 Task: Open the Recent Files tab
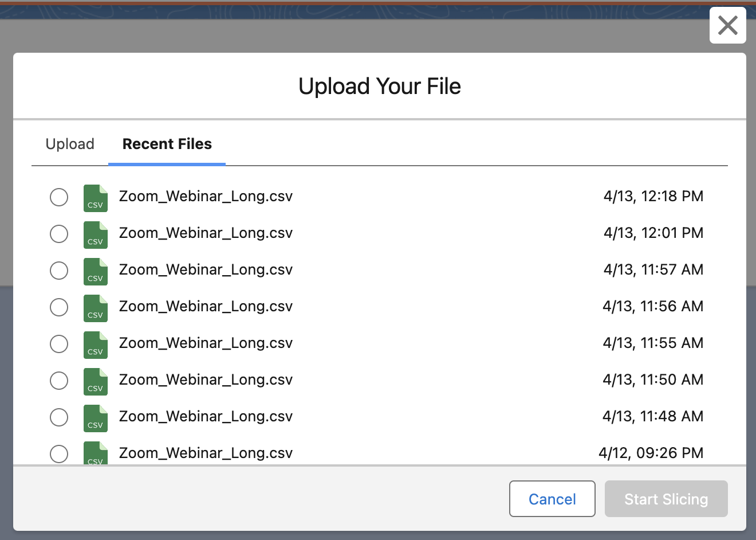[167, 144]
